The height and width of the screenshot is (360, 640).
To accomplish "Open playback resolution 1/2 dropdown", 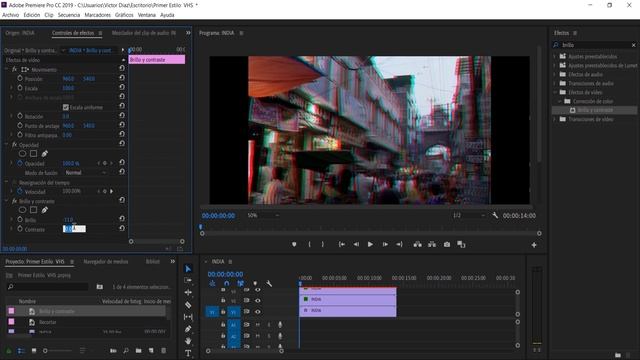I will point(469,215).
